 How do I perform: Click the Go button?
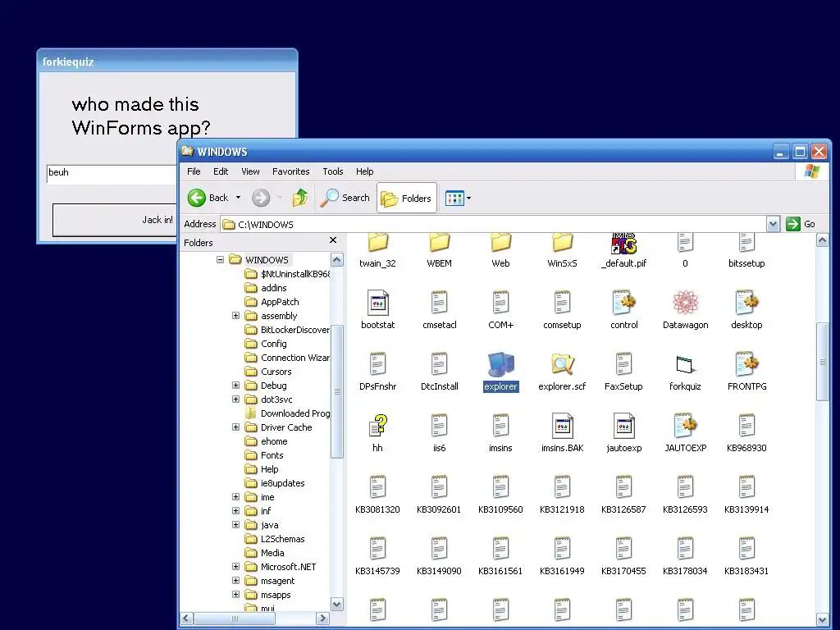click(x=801, y=224)
